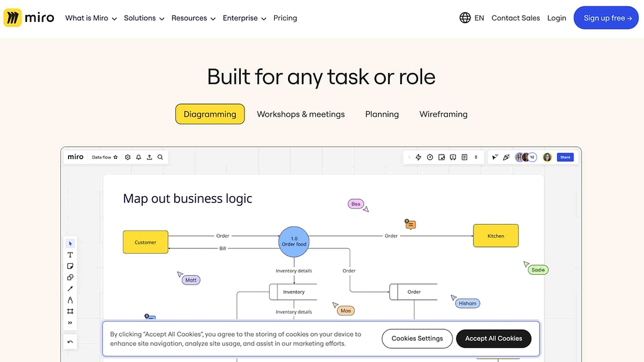Expand the Resources menu
Image resolution: width=644 pixels, height=362 pixels.
[194, 18]
